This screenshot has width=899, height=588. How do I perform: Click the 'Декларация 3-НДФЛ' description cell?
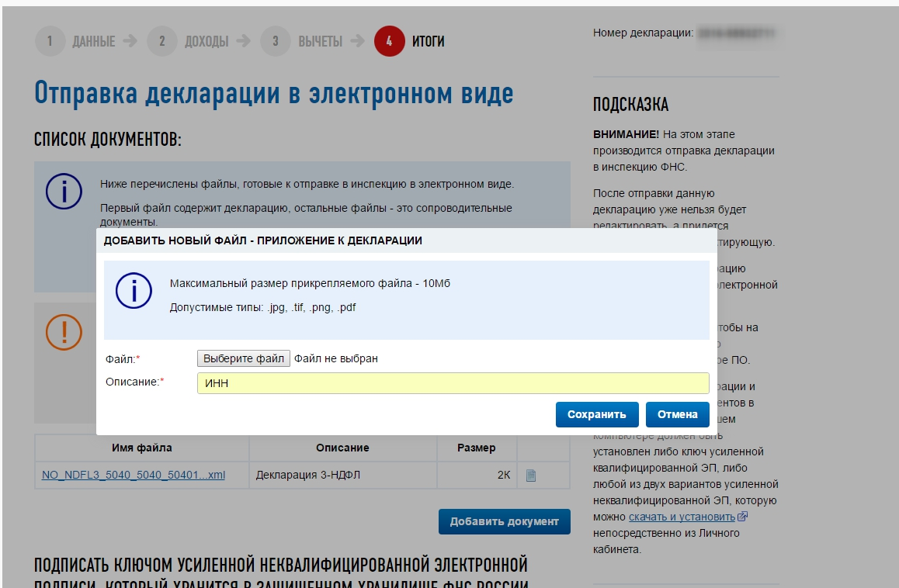click(x=343, y=475)
